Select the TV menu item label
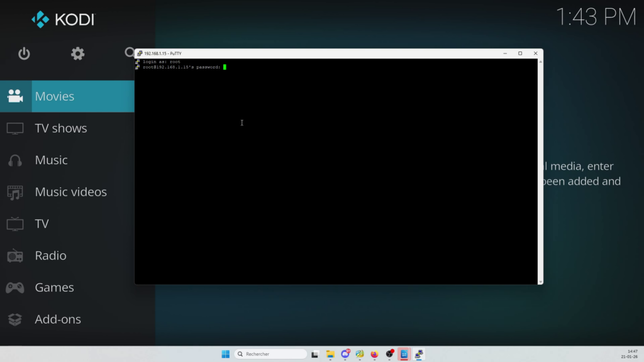Viewport: 644px width, 362px height. (42, 224)
